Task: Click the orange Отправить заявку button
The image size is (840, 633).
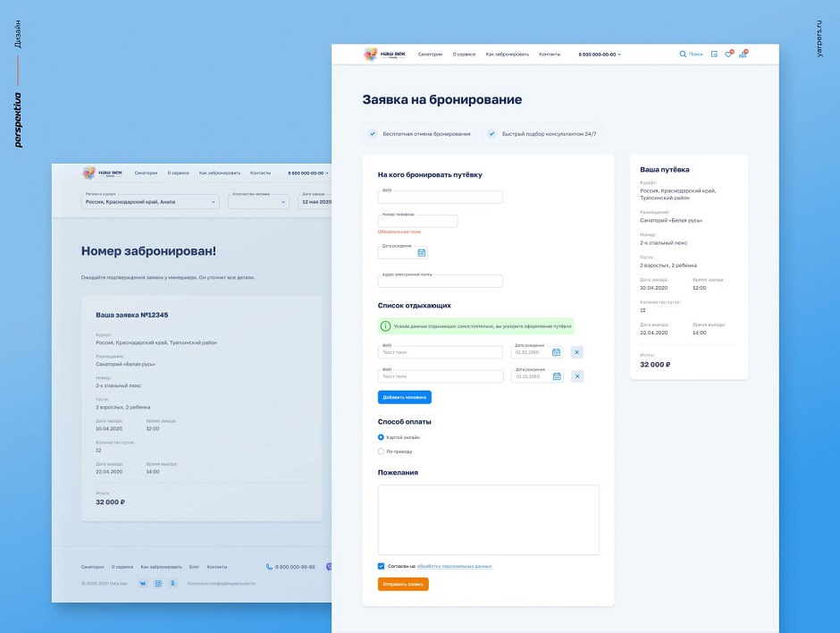Action: pos(403,584)
